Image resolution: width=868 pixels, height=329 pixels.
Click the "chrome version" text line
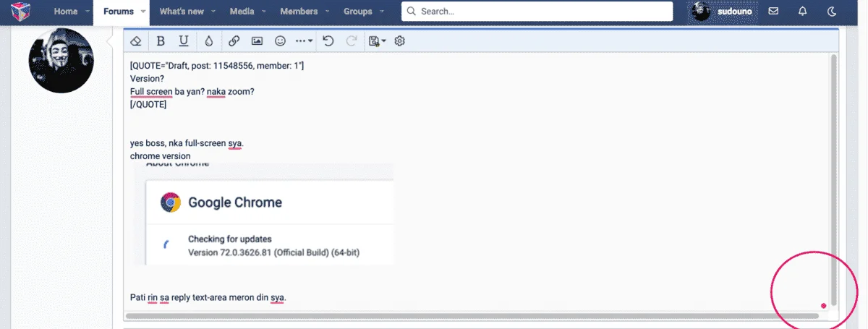[x=161, y=156]
